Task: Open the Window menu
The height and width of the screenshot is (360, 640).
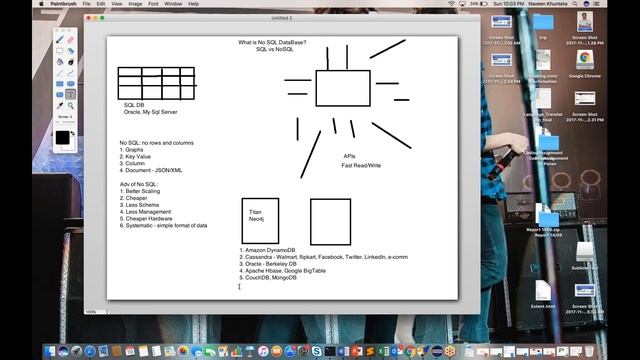Action: click(173, 4)
